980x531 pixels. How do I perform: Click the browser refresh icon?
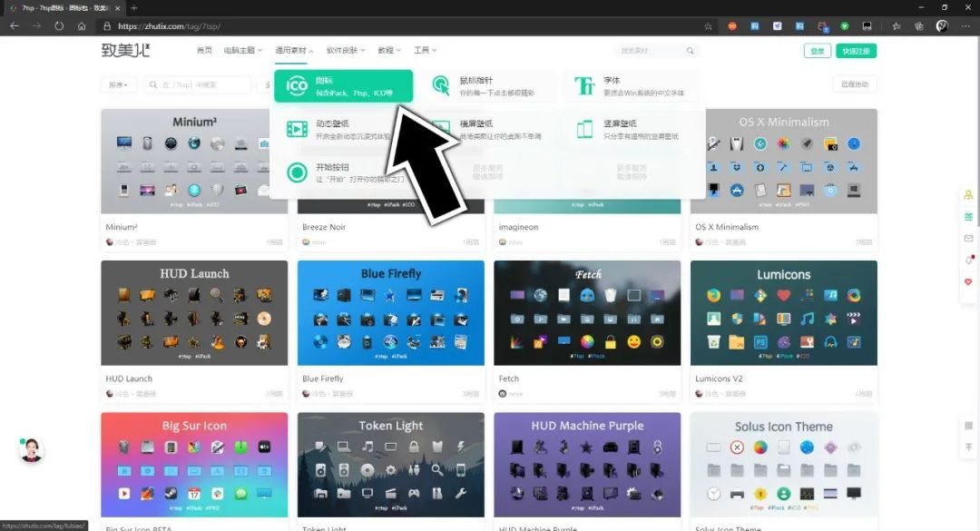[x=59, y=26]
